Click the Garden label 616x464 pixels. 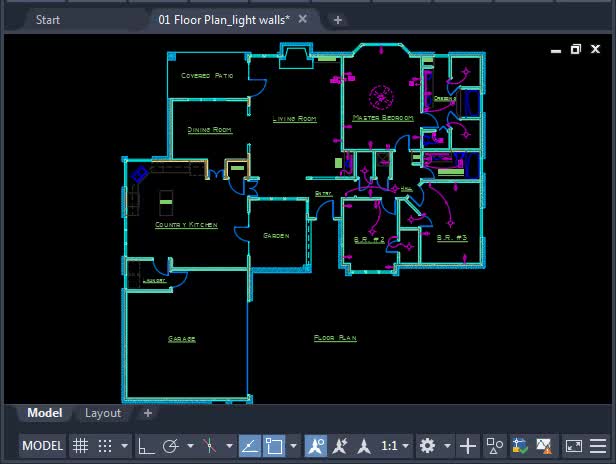(276, 236)
